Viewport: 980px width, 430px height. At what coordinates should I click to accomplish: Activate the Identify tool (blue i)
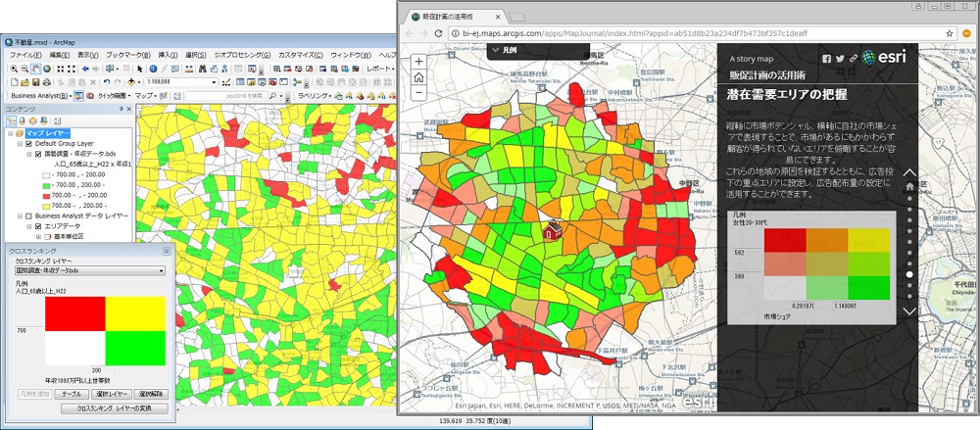(153, 69)
